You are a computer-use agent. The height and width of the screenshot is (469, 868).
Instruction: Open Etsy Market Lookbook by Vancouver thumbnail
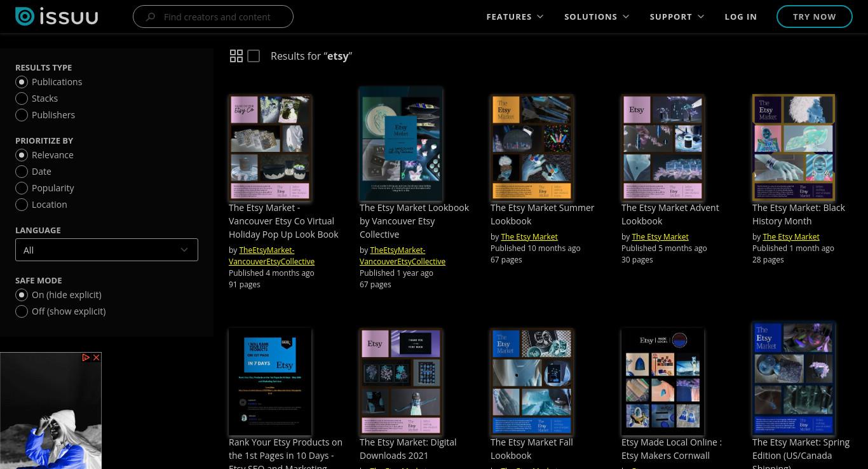pyautogui.click(x=401, y=144)
